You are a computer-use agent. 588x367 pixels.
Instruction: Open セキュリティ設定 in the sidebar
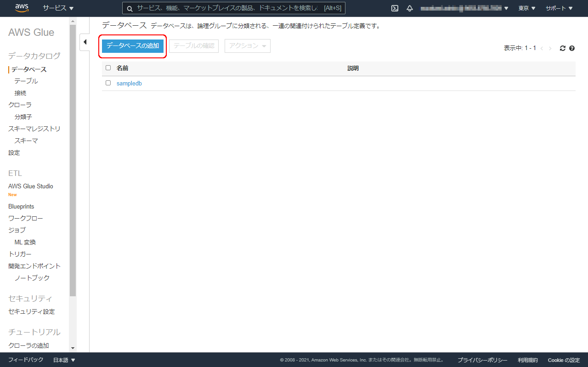point(32,312)
